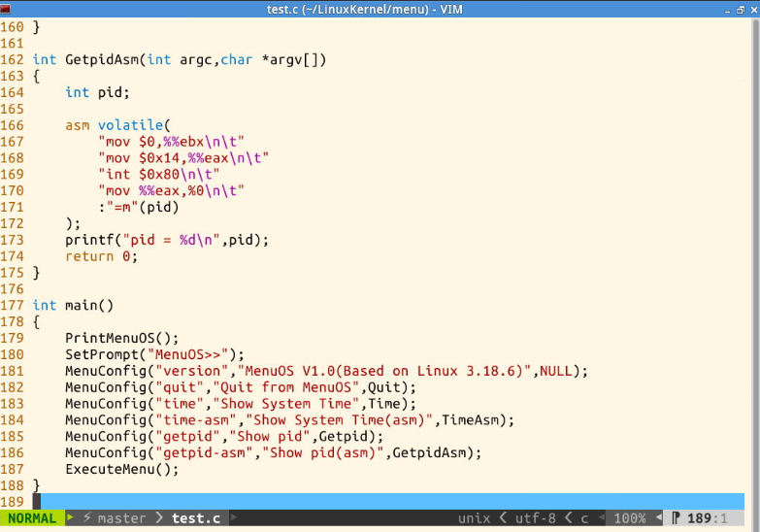
Task: Click the unix file format indicator
Action: click(x=474, y=518)
